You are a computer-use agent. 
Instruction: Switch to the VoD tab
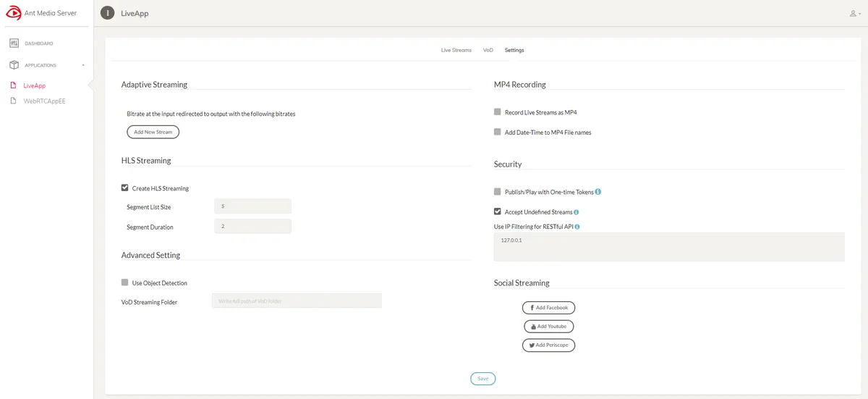click(x=488, y=51)
